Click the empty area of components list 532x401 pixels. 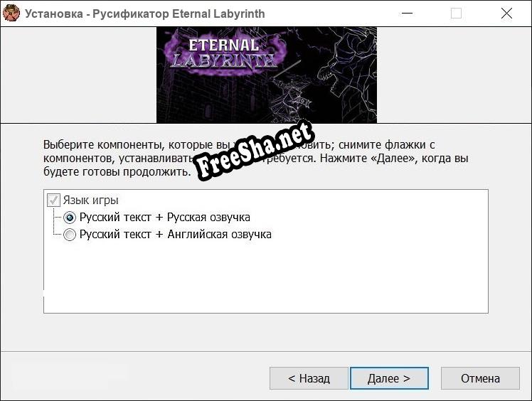266,277
